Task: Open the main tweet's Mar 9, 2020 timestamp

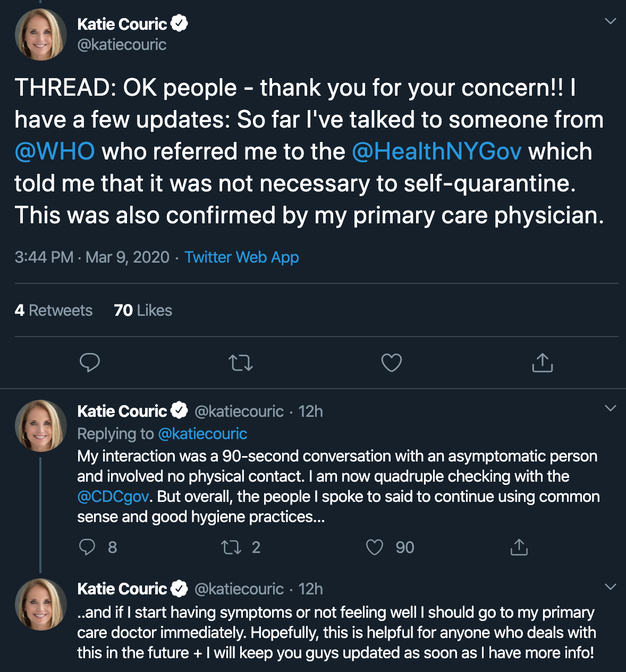Action: coord(128,257)
